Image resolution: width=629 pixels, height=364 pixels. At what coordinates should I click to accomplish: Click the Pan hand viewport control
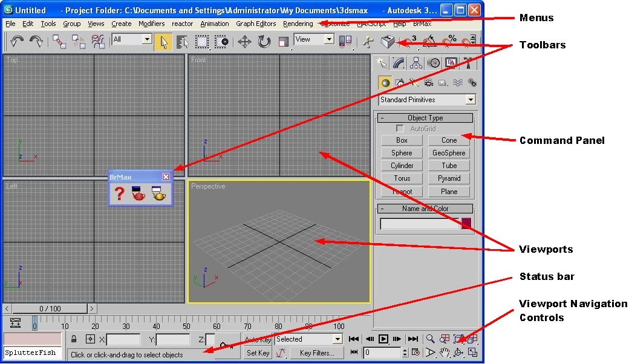[445, 353]
